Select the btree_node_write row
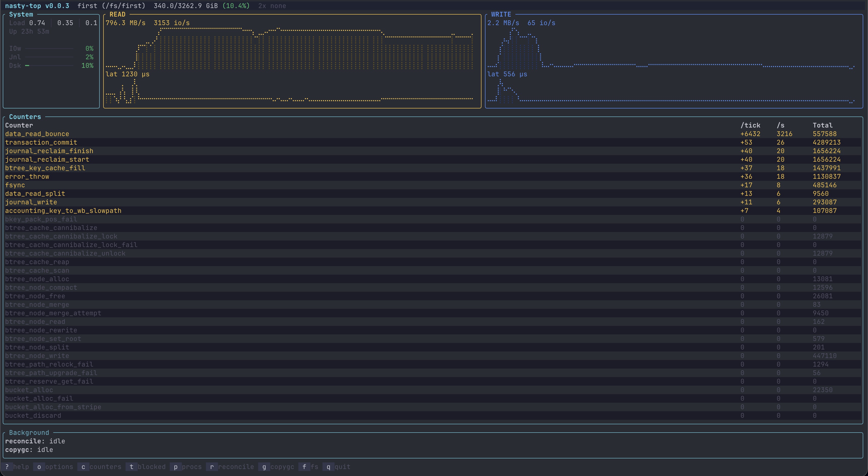The height and width of the screenshot is (476, 868). pyautogui.click(x=433, y=356)
